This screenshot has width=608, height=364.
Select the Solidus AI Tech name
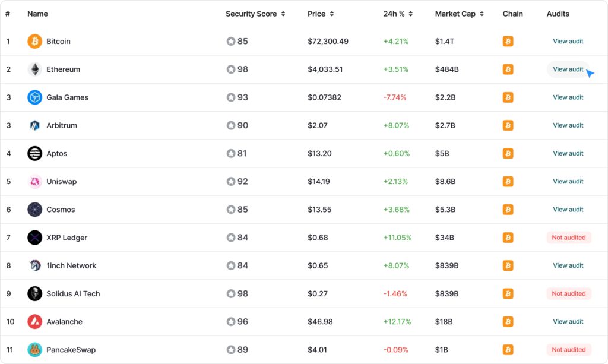point(73,294)
